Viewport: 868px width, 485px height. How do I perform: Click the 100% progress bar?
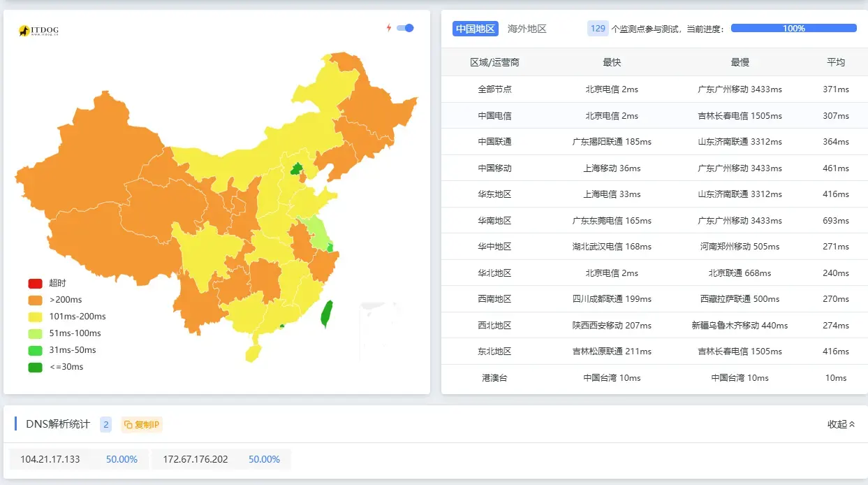click(793, 29)
